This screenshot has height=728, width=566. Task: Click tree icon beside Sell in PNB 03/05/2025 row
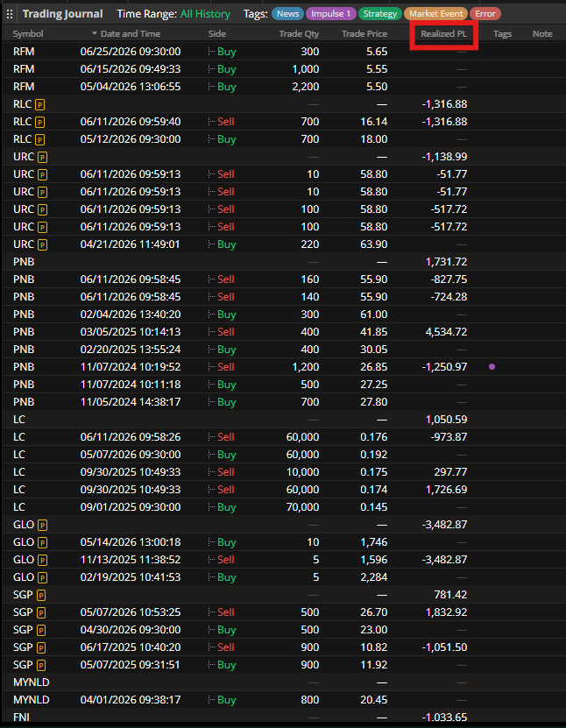coord(212,332)
